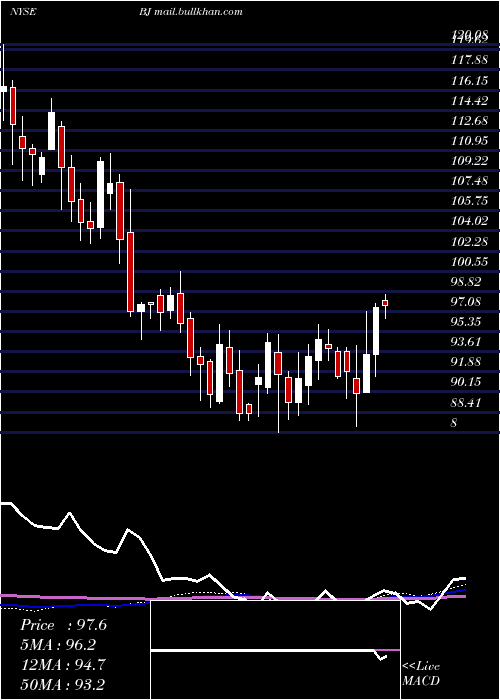This screenshot has width=500, height=700.
Task: Click the <<Live MACD label
Action: [x=421, y=673]
